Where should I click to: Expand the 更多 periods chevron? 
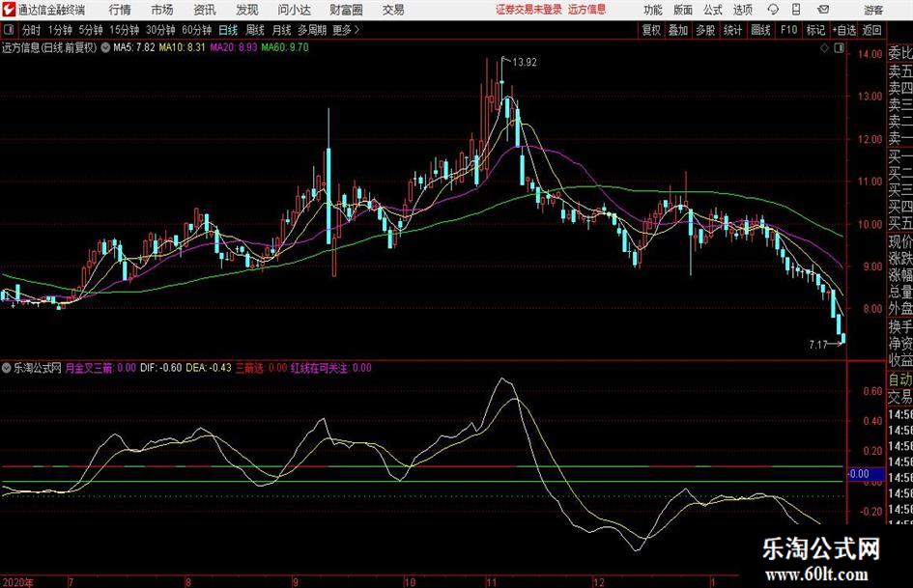(357, 30)
